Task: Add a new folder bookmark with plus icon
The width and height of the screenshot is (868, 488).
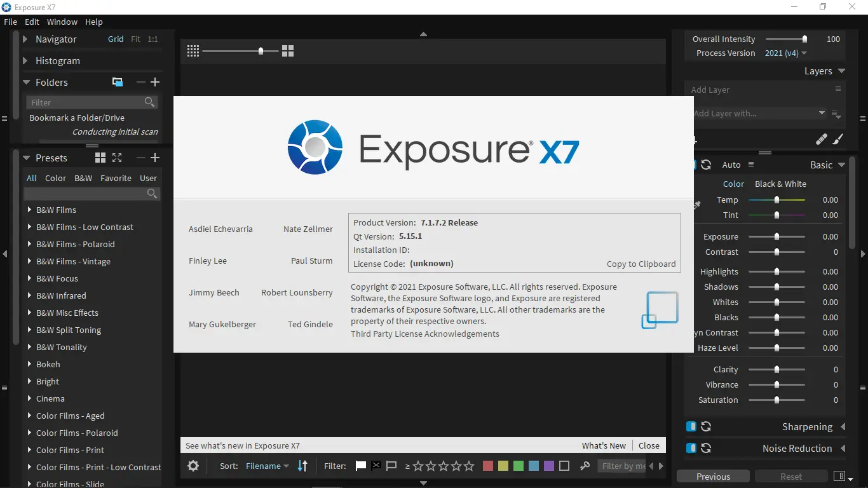Action: pos(155,82)
